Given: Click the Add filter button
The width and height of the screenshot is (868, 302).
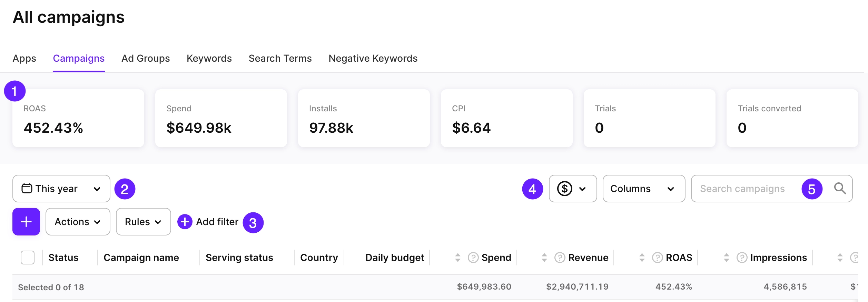Looking at the screenshot, I should (208, 222).
